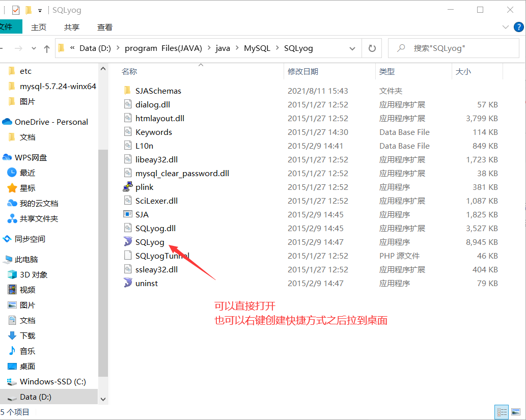
Task: Open Windows-SSD (C:) drive in sidebar
Action: click(52, 381)
